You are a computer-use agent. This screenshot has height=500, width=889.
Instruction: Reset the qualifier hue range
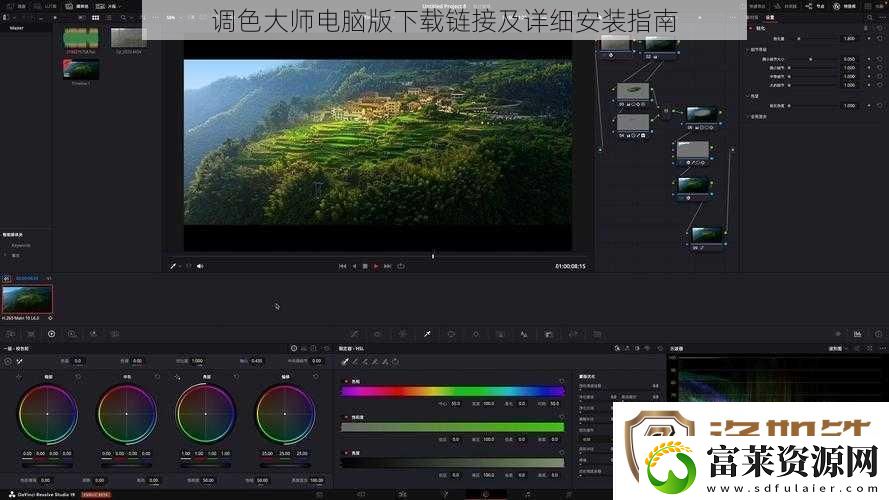coord(562,382)
